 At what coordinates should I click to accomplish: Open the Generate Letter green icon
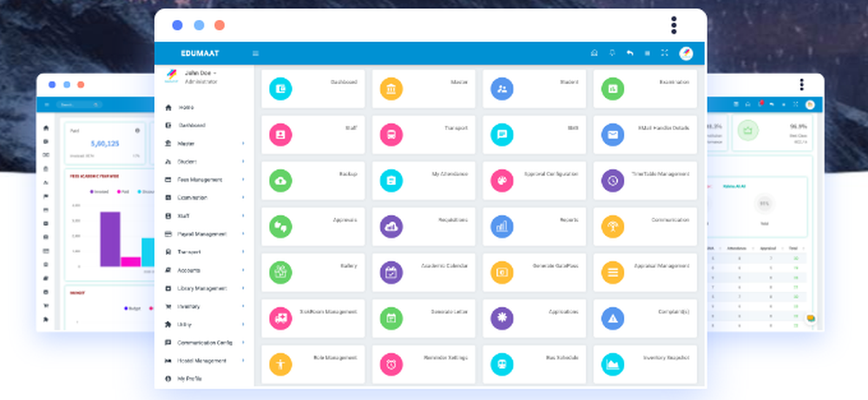(391, 318)
